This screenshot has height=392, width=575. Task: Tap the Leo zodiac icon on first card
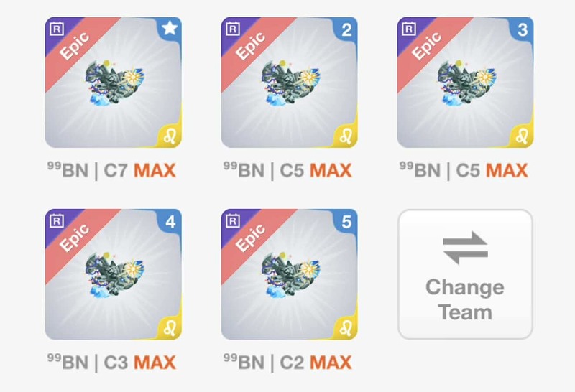[x=170, y=136]
